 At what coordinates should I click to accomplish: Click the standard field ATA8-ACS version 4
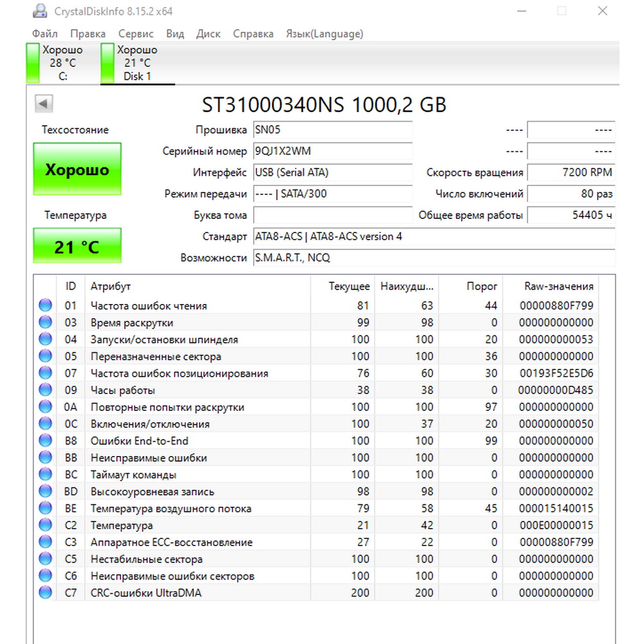click(x=434, y=236)
